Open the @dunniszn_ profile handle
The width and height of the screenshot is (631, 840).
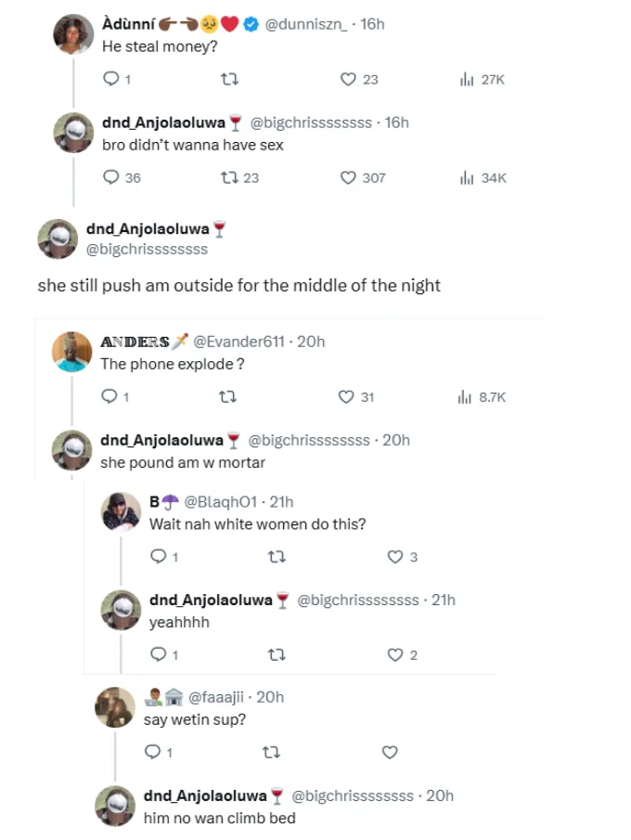click(x=306, y=24)
